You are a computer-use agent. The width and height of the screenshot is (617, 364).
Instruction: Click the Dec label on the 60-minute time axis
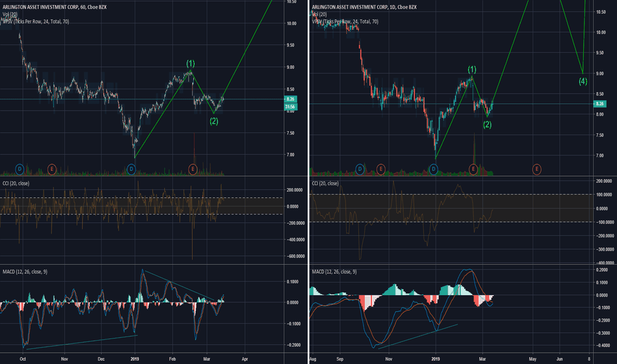[101, 359]
